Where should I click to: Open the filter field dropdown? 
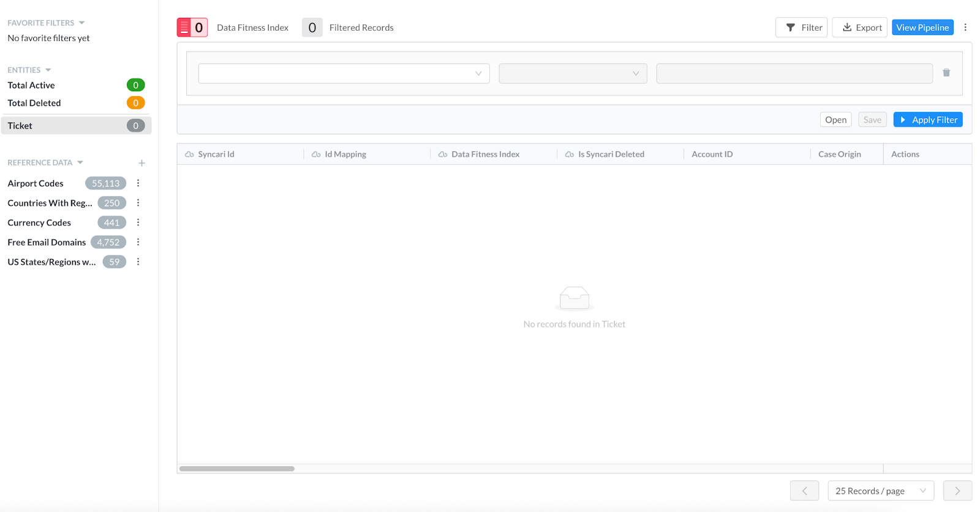[344, 73]
